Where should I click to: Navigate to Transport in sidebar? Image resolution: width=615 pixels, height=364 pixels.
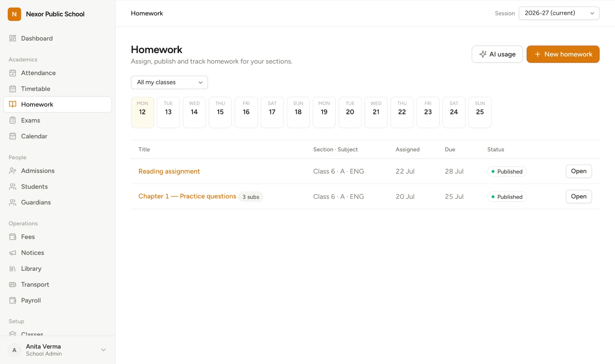[x=58, y=284]
